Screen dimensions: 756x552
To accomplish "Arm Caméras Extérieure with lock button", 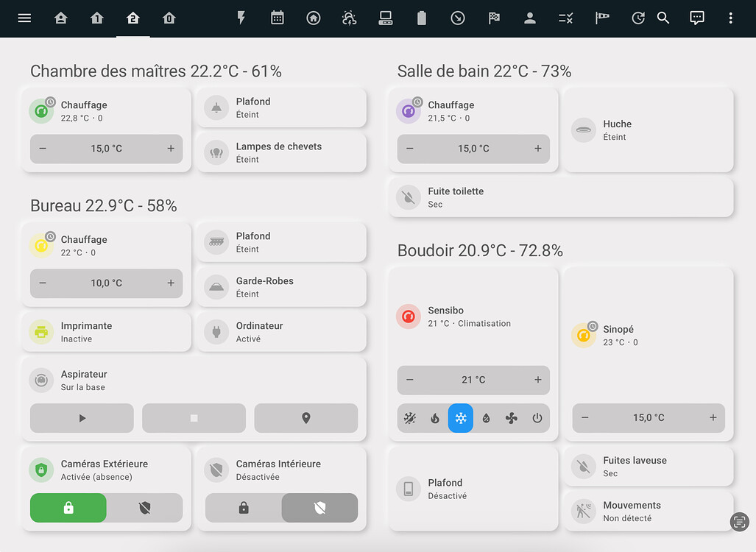I will [x=68, y=508].
